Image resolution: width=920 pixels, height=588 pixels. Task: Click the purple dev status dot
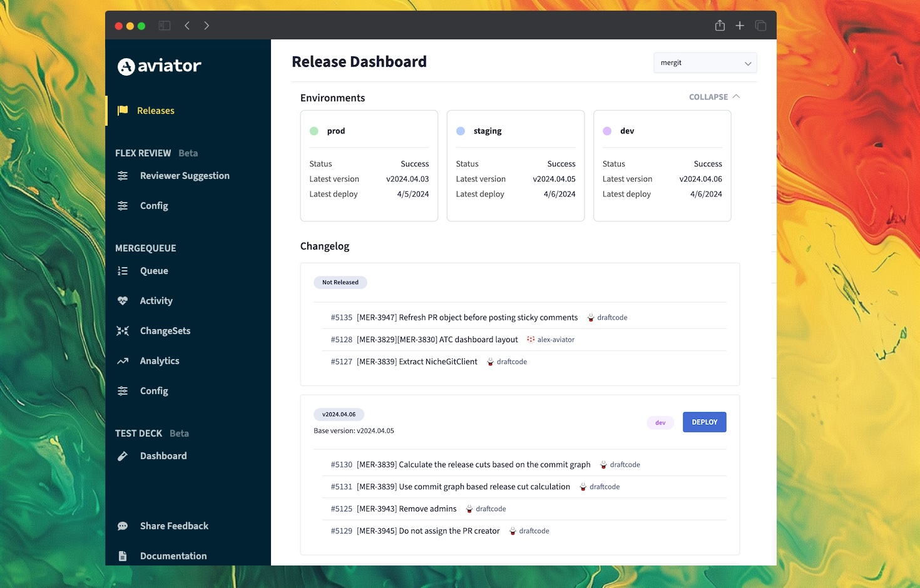click(607, 131)
